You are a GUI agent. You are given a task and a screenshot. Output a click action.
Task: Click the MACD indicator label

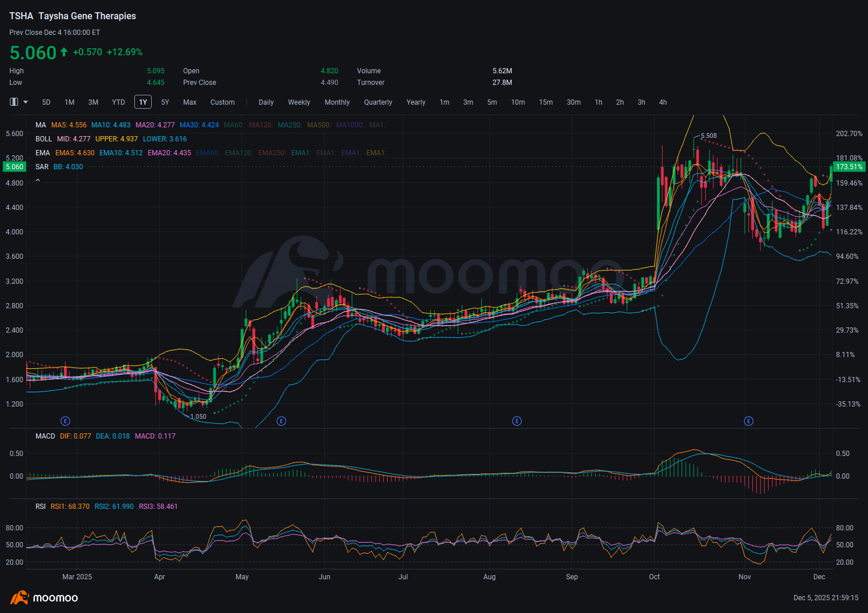(x=45, y=436)
